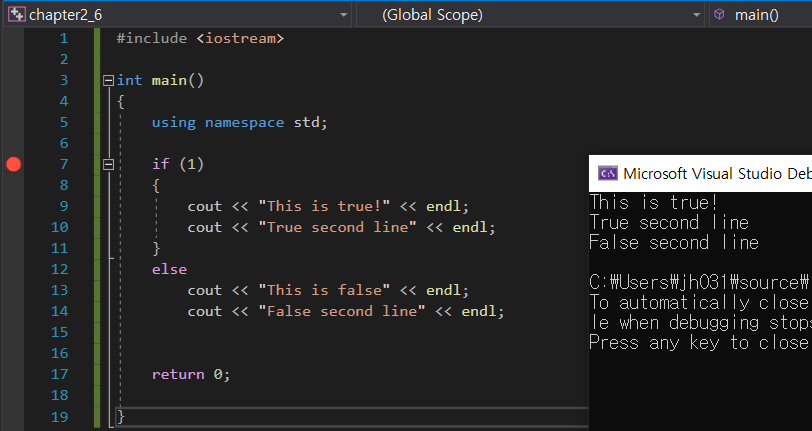Screen dimensions: 812x431
Task: Click line number 9 in the gutter
Action: click(x=64, y=206)
